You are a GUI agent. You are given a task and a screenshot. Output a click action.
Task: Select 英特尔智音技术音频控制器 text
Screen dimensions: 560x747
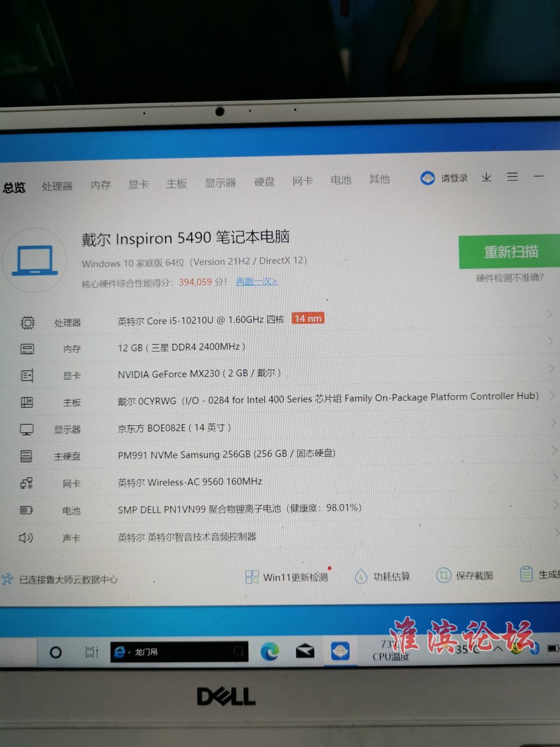coord(201,536)
